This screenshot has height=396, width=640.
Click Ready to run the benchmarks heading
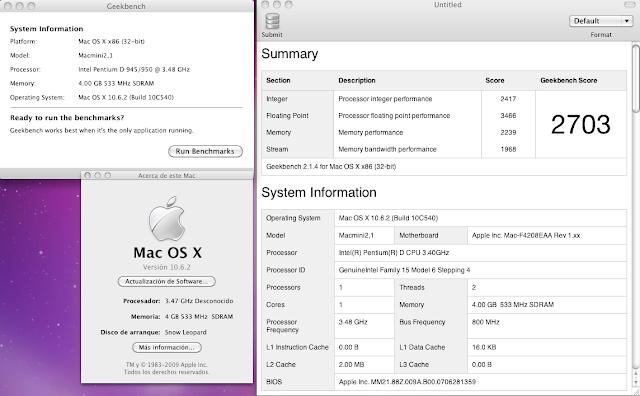pyautogui.click(x=67, y=118)
